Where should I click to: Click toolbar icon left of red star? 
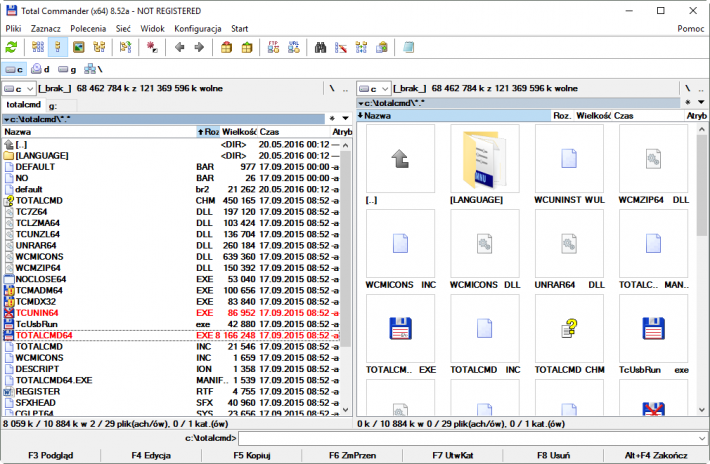point(125,47)
